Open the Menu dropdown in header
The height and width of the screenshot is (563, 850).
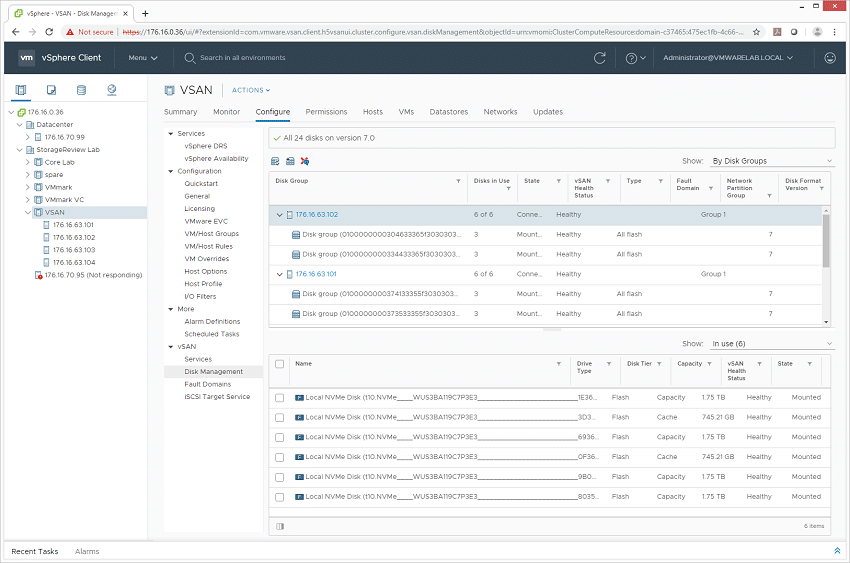(x=143, y=57)
